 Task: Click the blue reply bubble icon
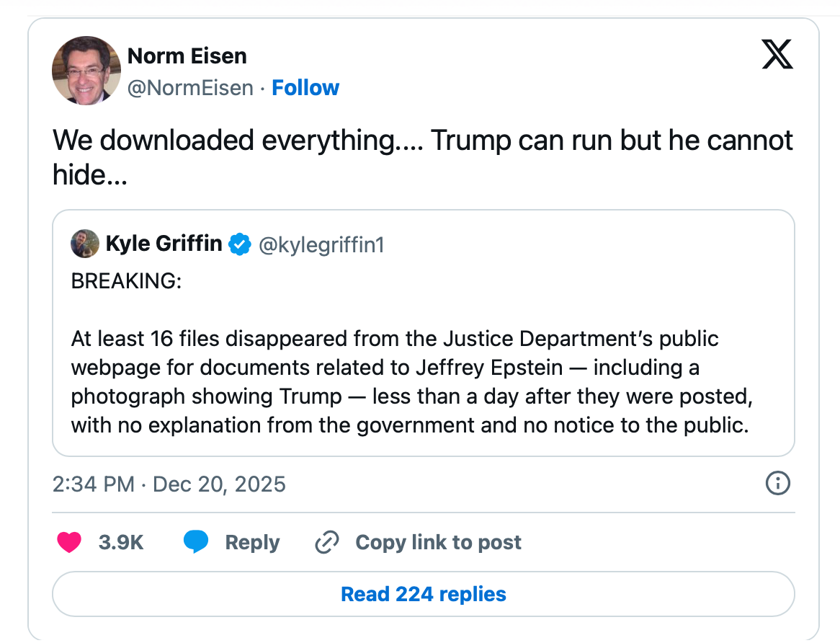(196, 542)
